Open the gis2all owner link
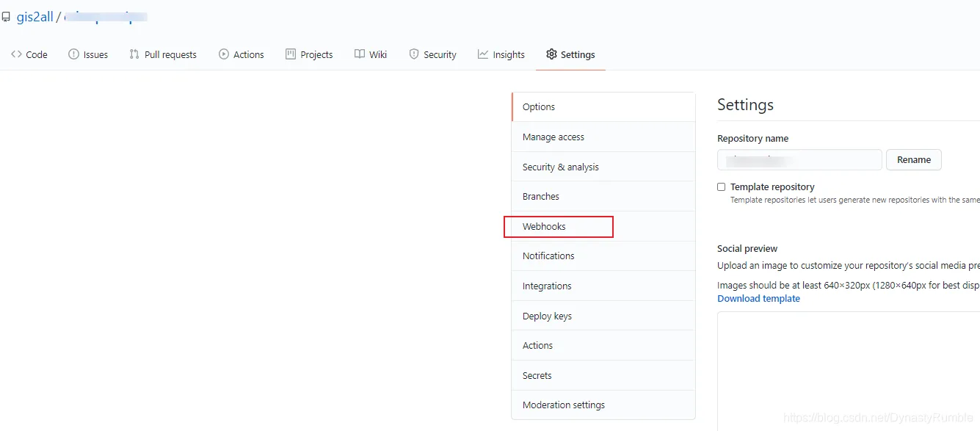 (35, 16)
